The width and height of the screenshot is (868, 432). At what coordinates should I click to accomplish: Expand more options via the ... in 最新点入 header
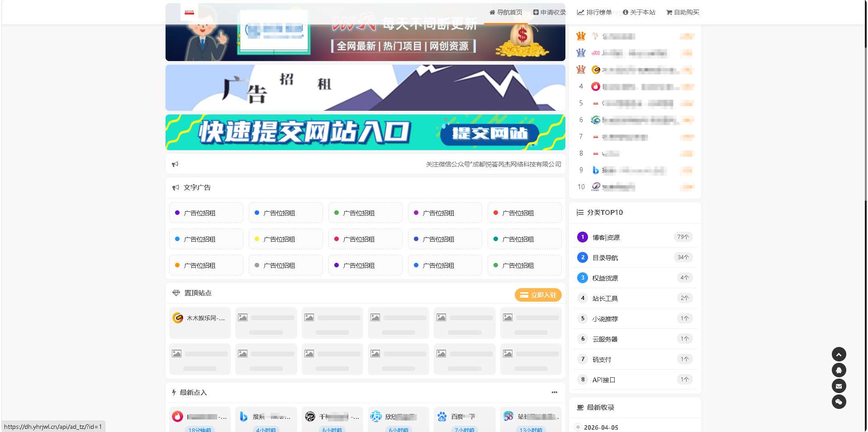(x=554, y=393)
